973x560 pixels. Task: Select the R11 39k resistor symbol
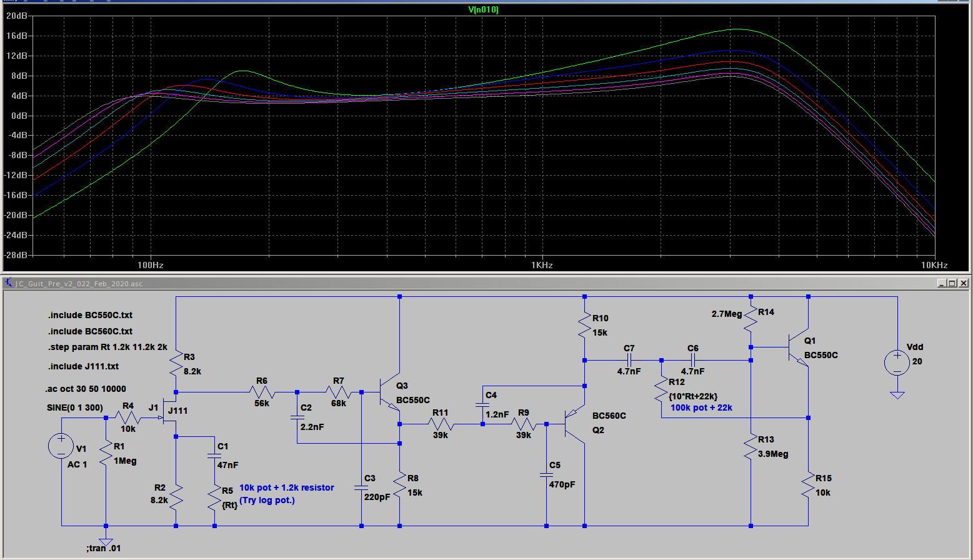pos(441,424)
